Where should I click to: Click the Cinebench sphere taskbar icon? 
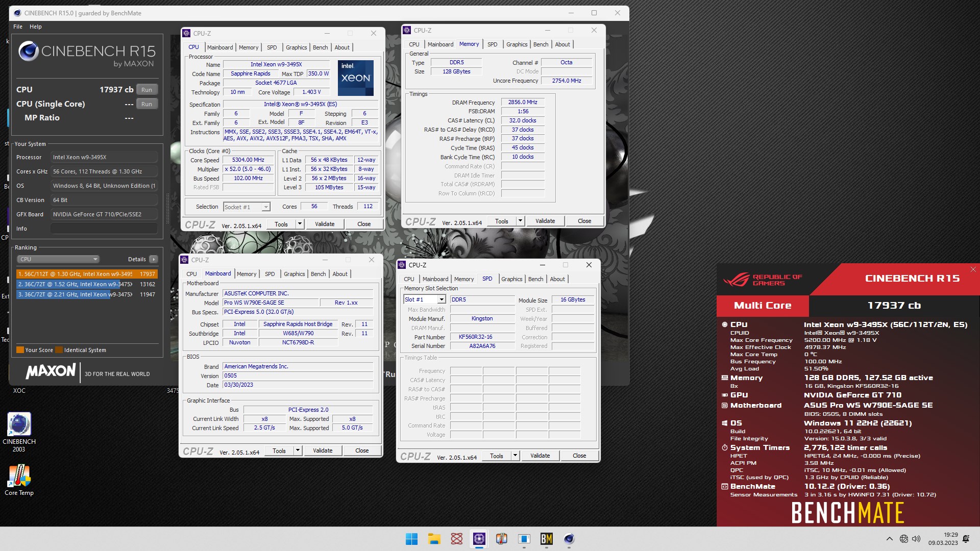click(569, 539)
